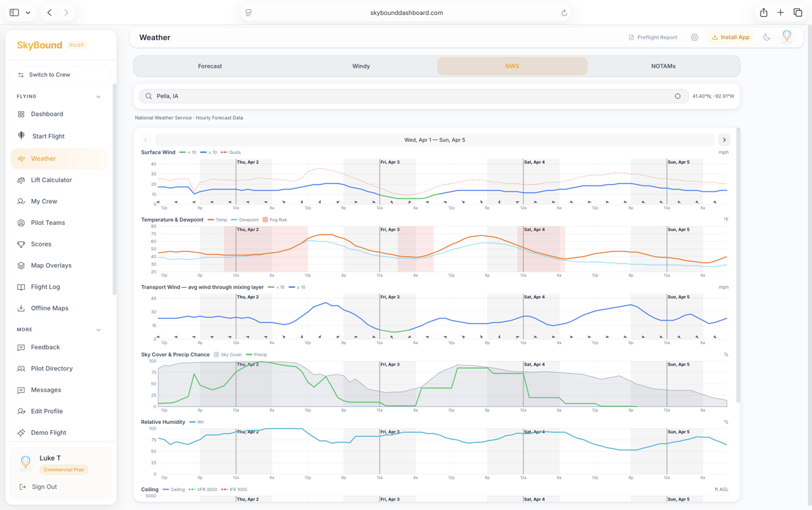Image resolution: width=812 pixels, height=510 pixels.
Task: Click the Pella, IA location search field
Action: tap(406, 96)
